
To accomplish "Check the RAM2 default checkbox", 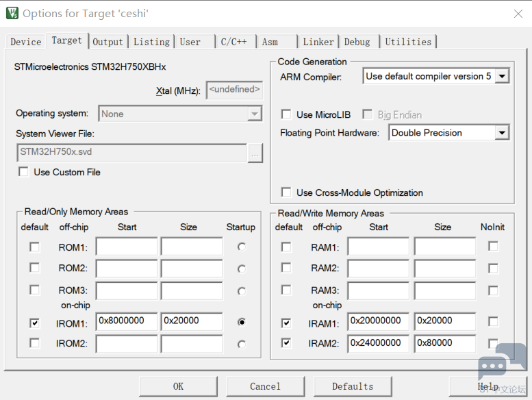I will coord(286,268).
